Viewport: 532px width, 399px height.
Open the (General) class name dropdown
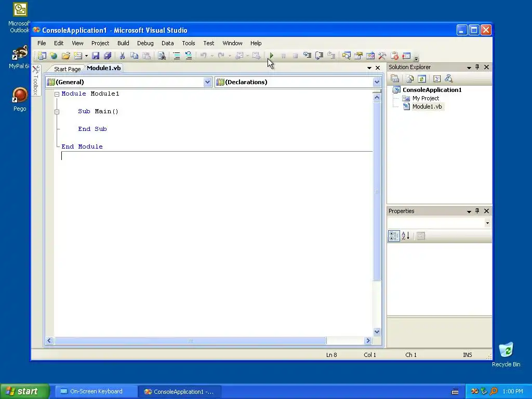(x=207, y=82)
